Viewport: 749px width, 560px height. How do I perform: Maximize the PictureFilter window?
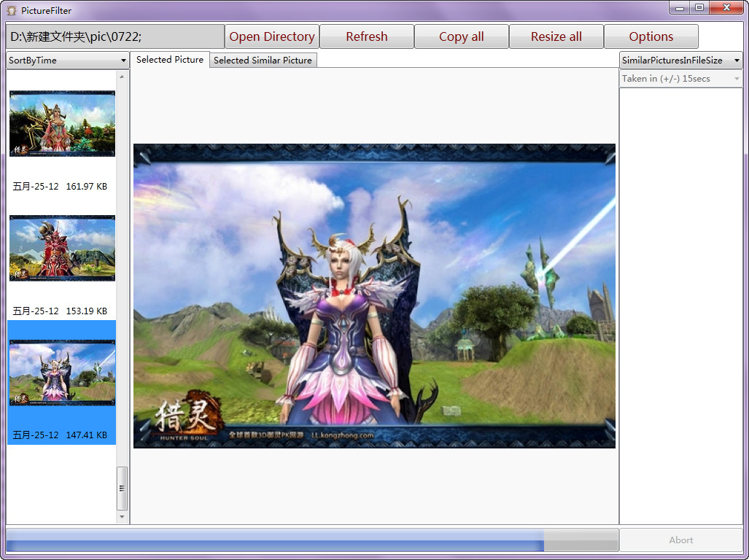[x=699, y=8]
